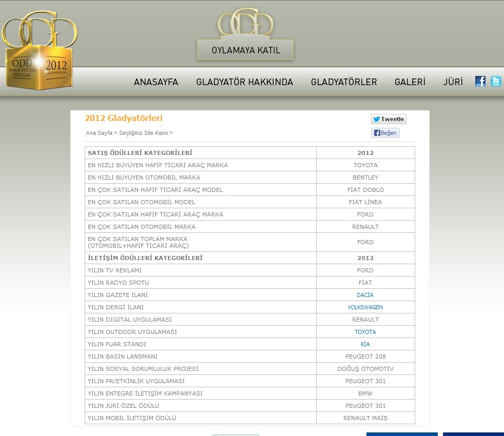Open KIA link in Yılın Fuar Standı row
Screen dimensions: 504x436
coord(365,344)
